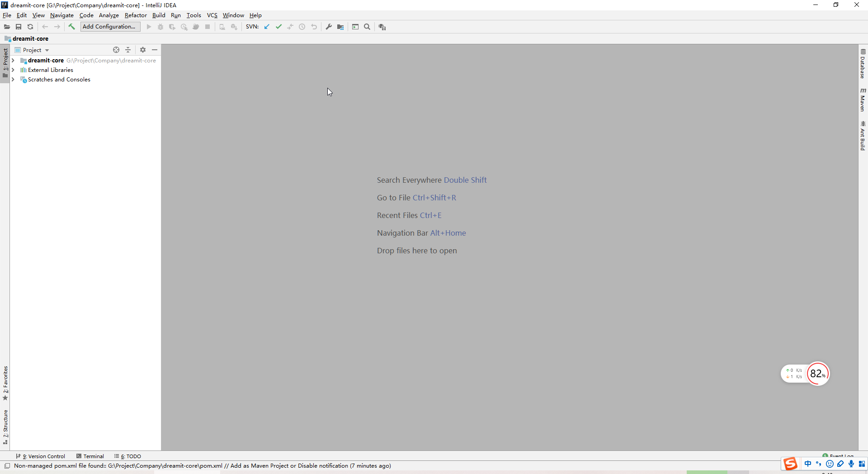The image size is (868, 474).
Task: Click the Sogou input method S logo
Action: click(790, 464)
